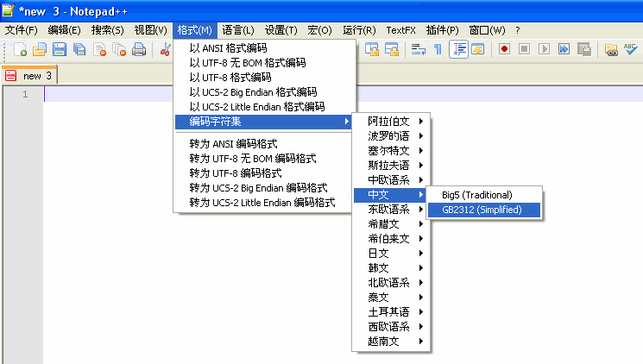Open the TextFX menu

[x=401, y=30]
